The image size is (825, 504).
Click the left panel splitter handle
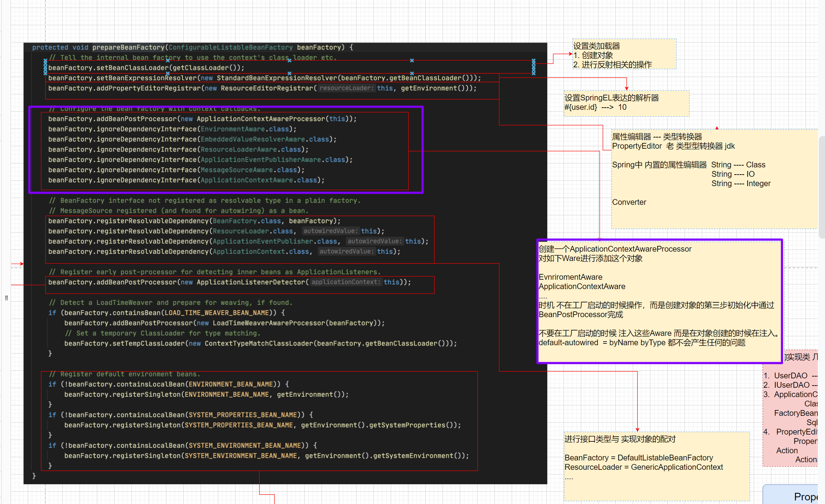coord(6,298)
